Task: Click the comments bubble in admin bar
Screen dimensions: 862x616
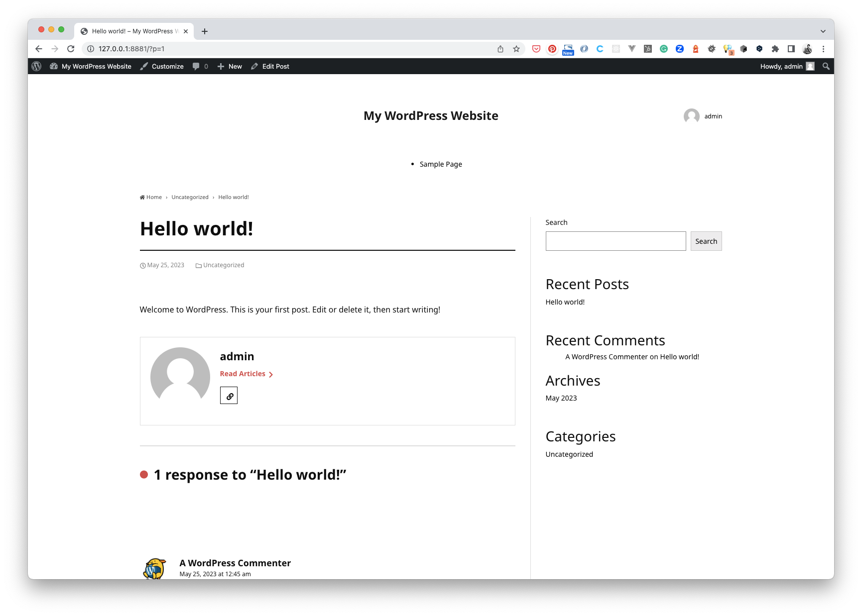Action: click(x=200, y=66)
